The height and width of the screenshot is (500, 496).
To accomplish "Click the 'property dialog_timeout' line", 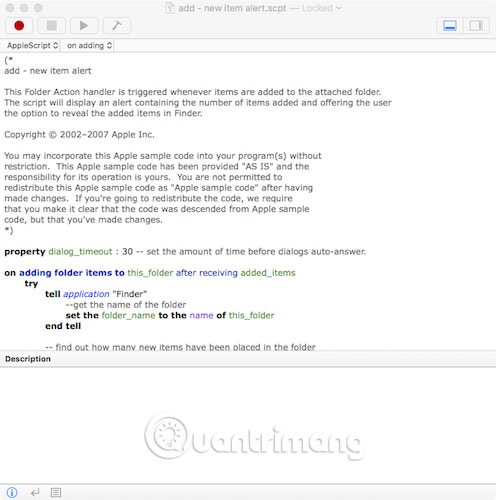I will coord(185,252).
